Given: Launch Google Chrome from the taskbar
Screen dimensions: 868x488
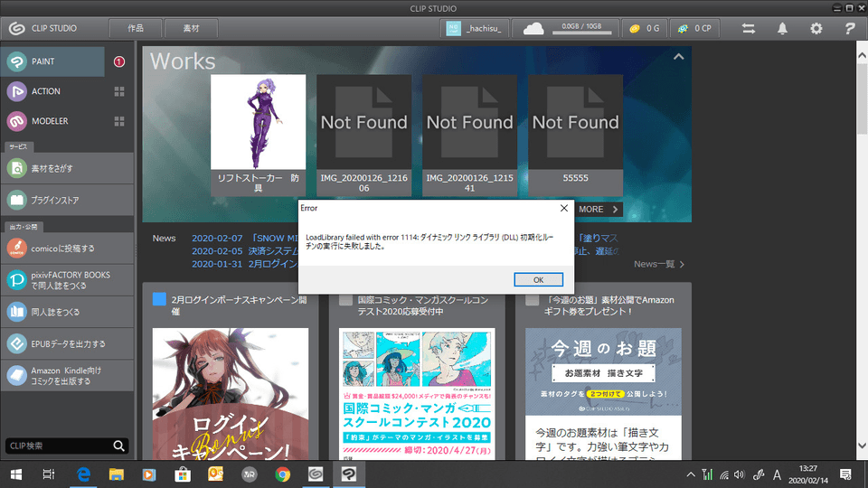Looking at the screenshot, I should click(x=282, y=474).
